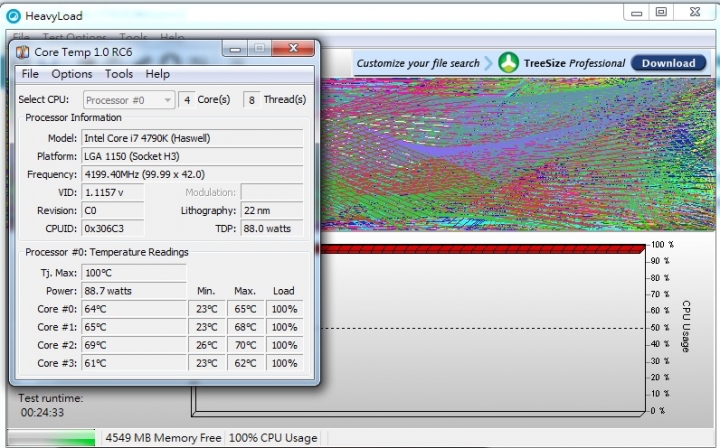The height and width of the screenshot is (448, 720).
Task: Click the green progress bar in HeavyLoad status bar
Action: 51,437
